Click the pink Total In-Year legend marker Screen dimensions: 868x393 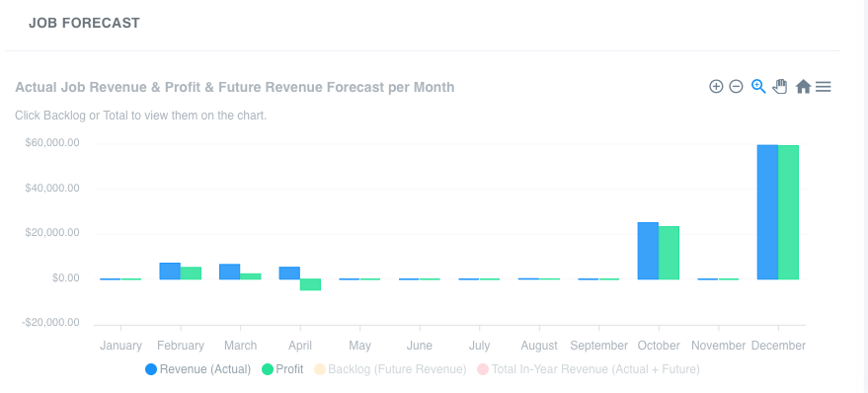click(483, 369)
